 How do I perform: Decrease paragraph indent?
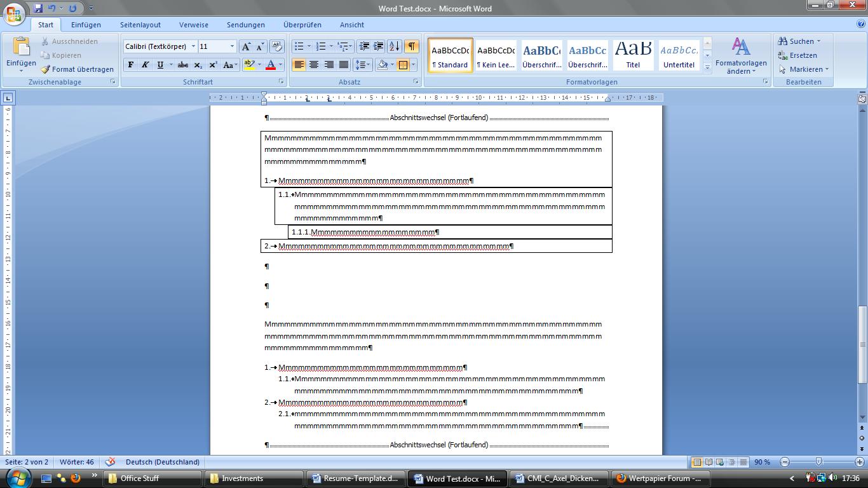[364, 46]
